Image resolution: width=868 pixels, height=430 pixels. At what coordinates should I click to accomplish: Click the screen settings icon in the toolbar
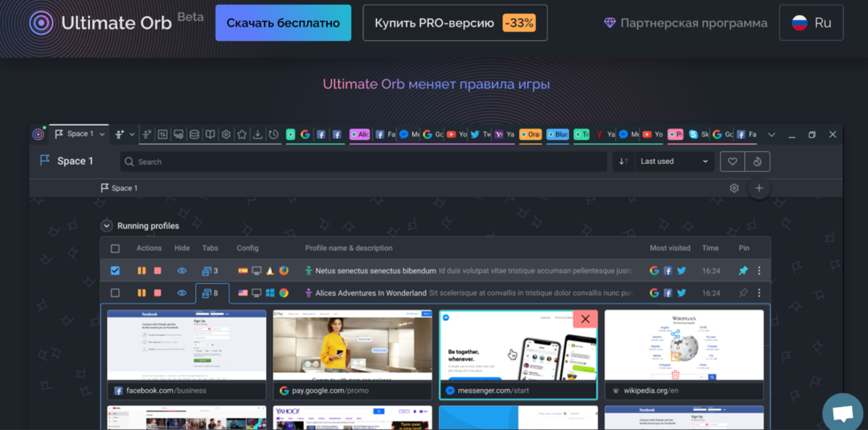[178, 134]
